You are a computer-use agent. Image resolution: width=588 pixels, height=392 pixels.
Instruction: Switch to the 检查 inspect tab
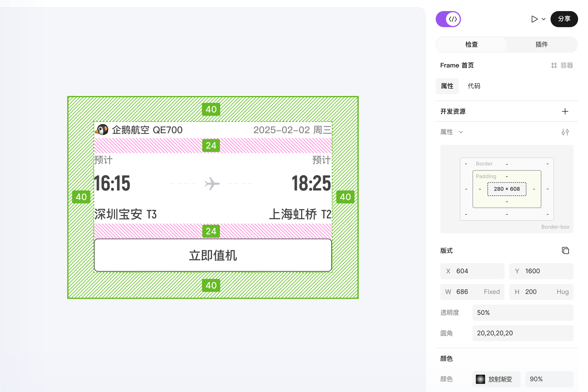click(471, 44)
